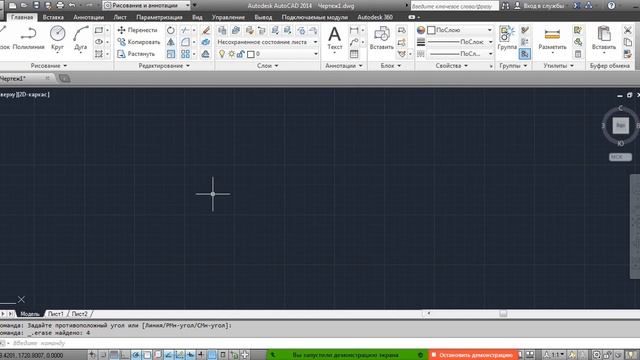Open the workspace dropdown 'Рисование и аннотации'

(147, 5)
